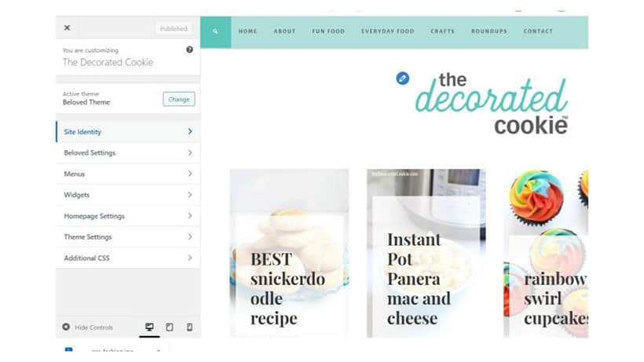The width and height of the screenshot is (644, 362).
Task: Open the rainbow swirl cupcakes post thumbnail
Action: [546, 253]
